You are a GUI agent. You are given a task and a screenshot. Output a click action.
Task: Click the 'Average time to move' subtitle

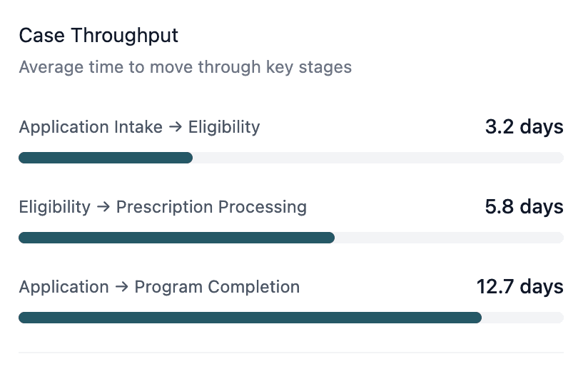click(x=185, y=68)
